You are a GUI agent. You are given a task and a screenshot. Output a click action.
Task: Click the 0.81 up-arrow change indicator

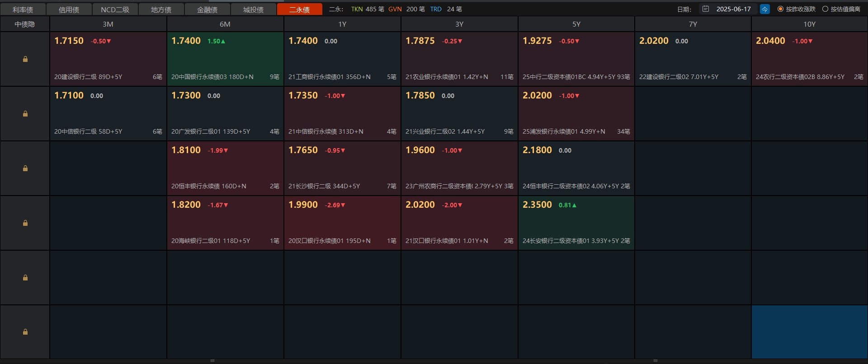tap(568, 205)
